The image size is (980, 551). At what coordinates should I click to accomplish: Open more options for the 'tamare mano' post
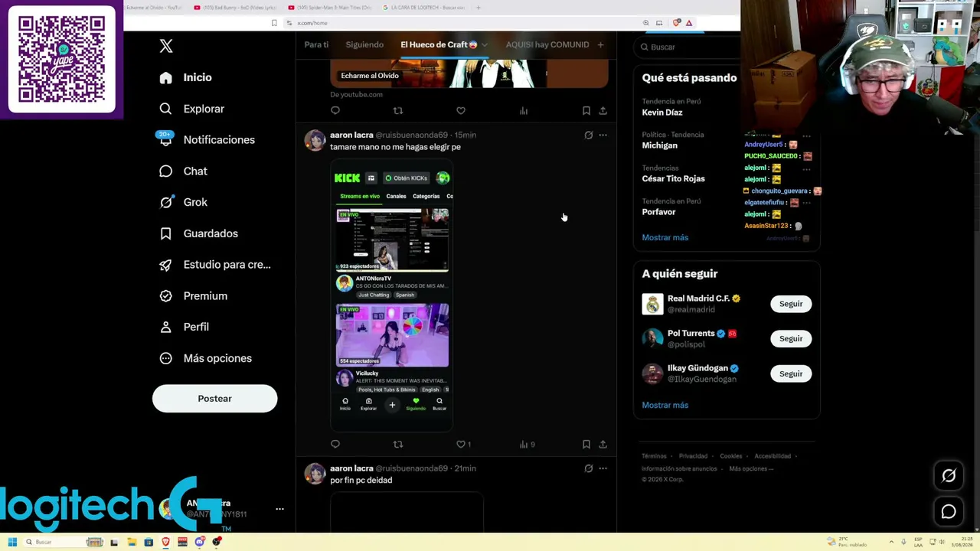tap(603, 135)
